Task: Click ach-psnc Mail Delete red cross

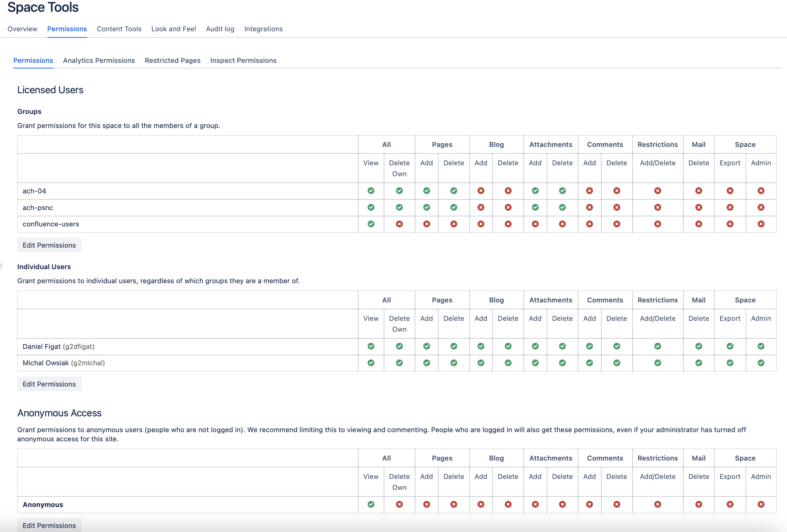Action: [698, 207]
